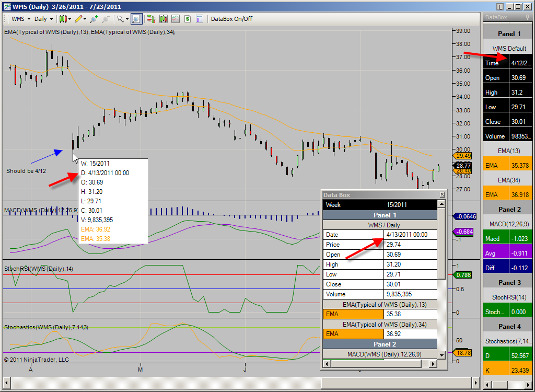The width and height of the screenshot is (535, 392).
Task: Open the Daily interval dropdown
Action: click(x=43, y=19)
